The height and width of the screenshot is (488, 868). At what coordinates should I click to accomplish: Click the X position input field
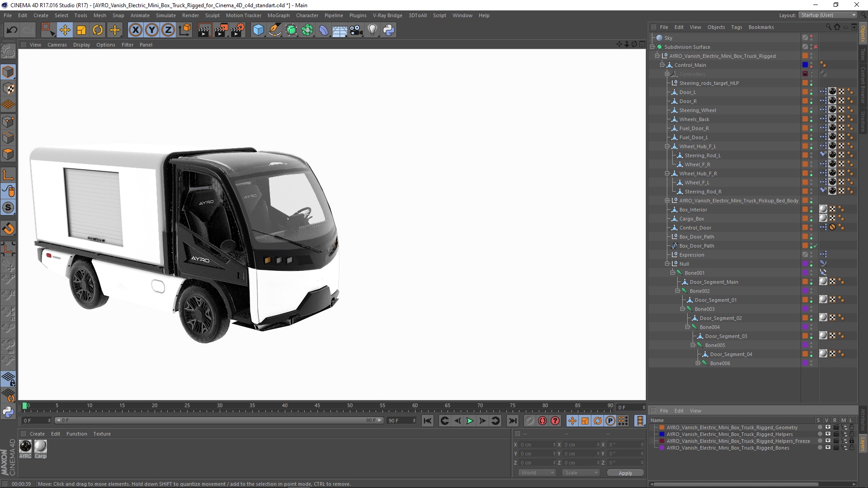(537, 445)
